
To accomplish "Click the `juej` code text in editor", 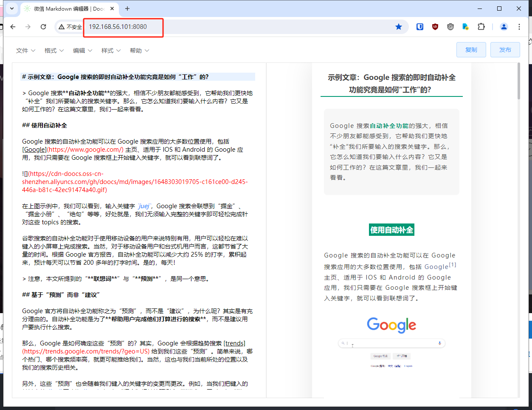I will pyautogui.click(x=144, y=206).
